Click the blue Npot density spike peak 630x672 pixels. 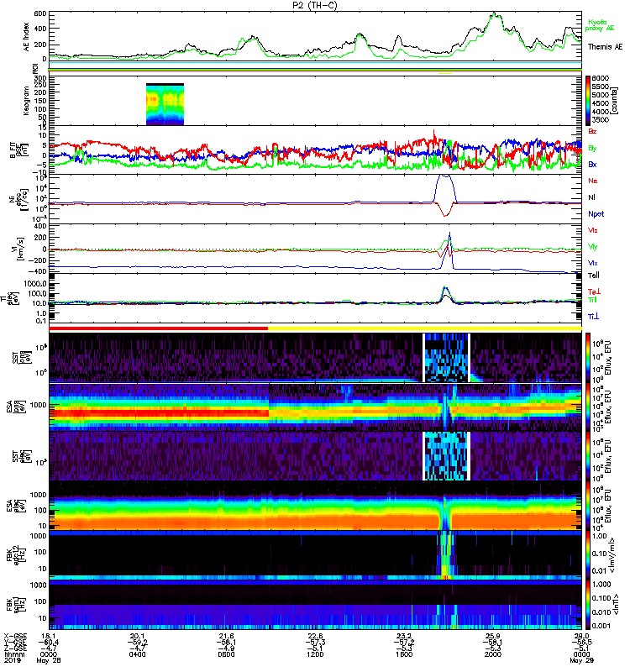click(x=445, y=176)
